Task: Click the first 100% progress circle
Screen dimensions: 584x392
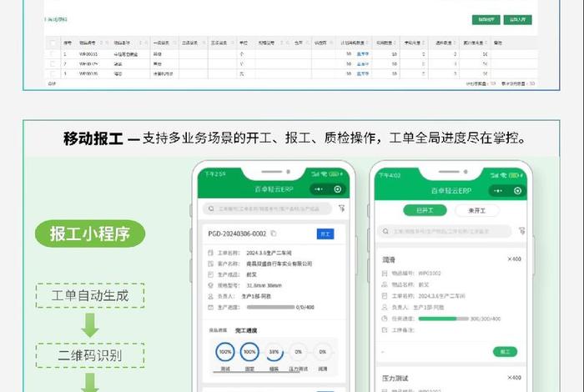Action: click(225, 351)
